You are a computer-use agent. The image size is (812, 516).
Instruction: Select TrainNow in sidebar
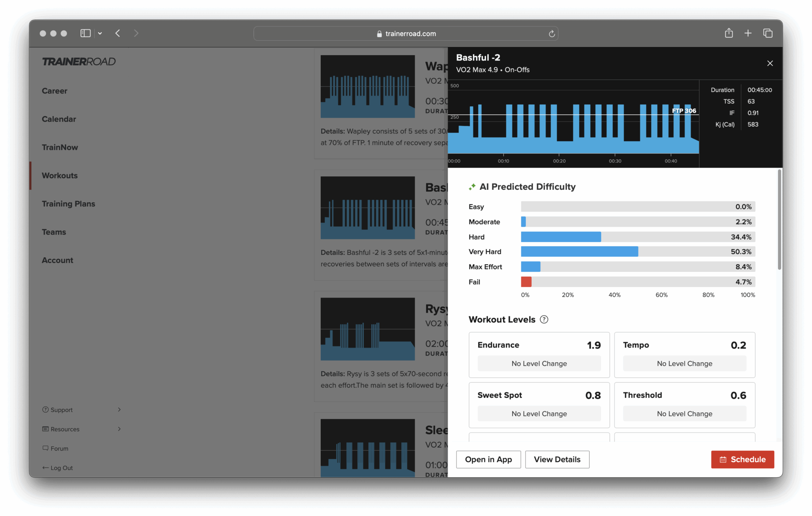(x=60, y=147)
